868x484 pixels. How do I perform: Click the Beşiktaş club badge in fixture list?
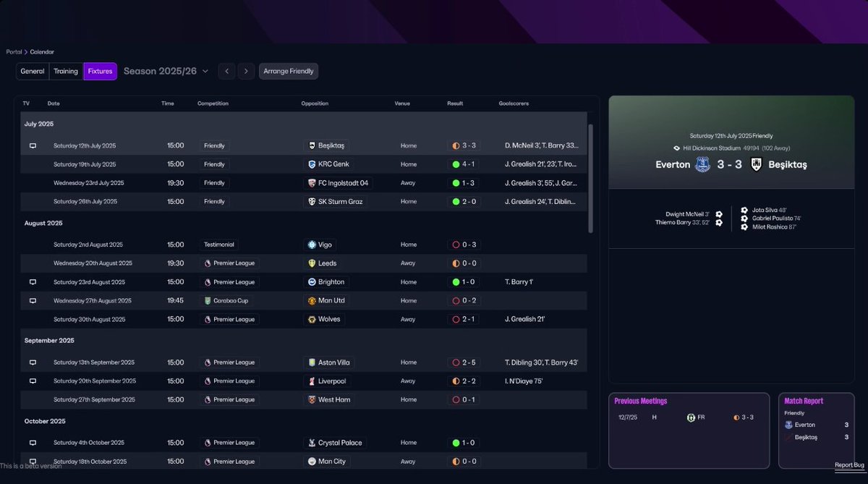coord(312,145)
